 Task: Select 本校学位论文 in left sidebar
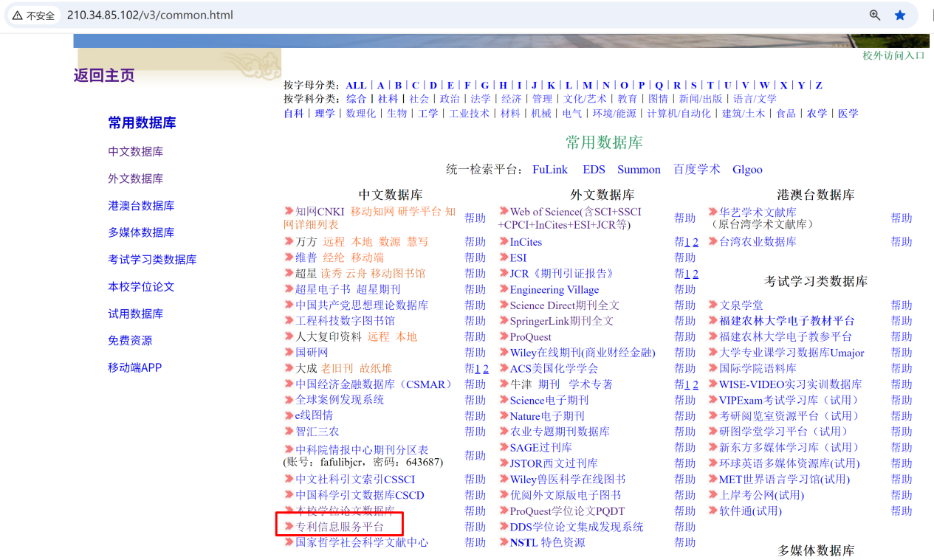(141, 287)
